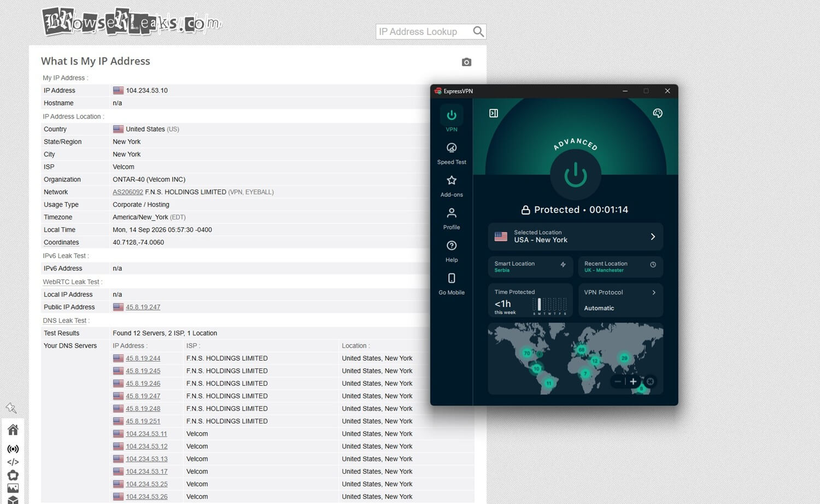Open DNS server 104.234.53.12 link
Viewport: 820px width, 504px height.
pos(147,447)
